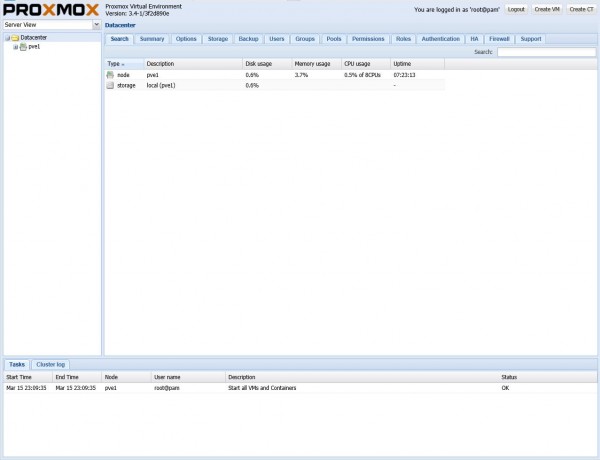Screen dimensions: 600x460
Task: Sort tasks by Start Time header
Action: (28, 377)
